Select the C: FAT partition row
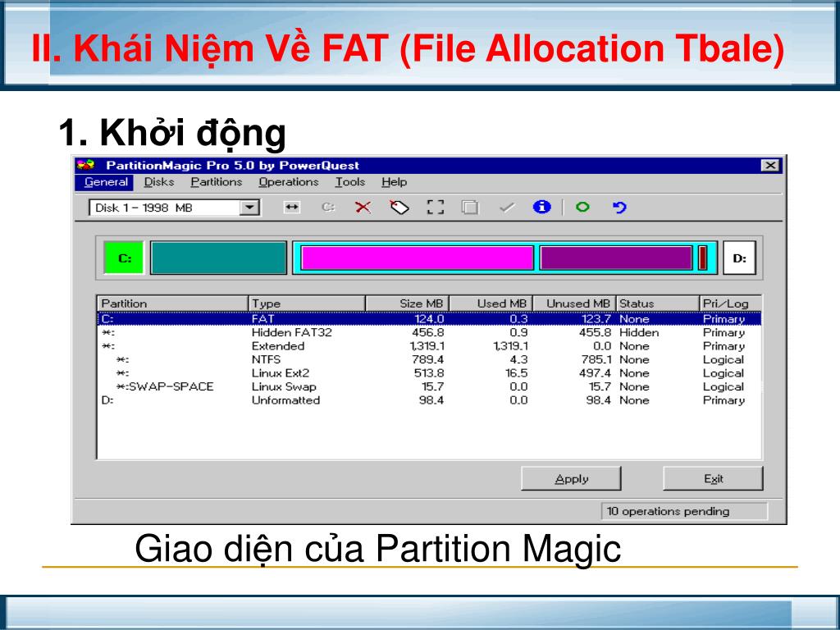Image resolution: width=840 pixels, height=630 pixels. coord(429,319)
